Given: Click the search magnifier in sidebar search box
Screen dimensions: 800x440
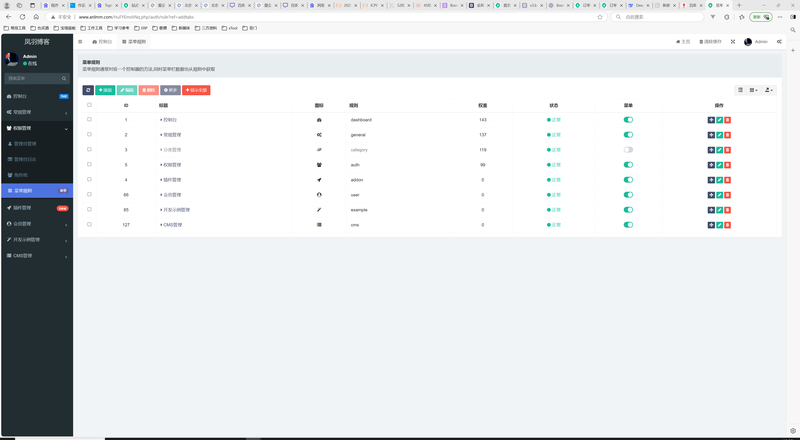Looking at the screenshot, I should point(64,79).
